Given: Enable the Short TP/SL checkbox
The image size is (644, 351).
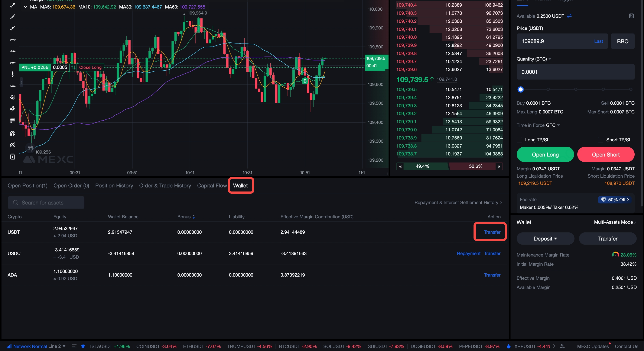Looking at the screenshot, I should (601, 140).
